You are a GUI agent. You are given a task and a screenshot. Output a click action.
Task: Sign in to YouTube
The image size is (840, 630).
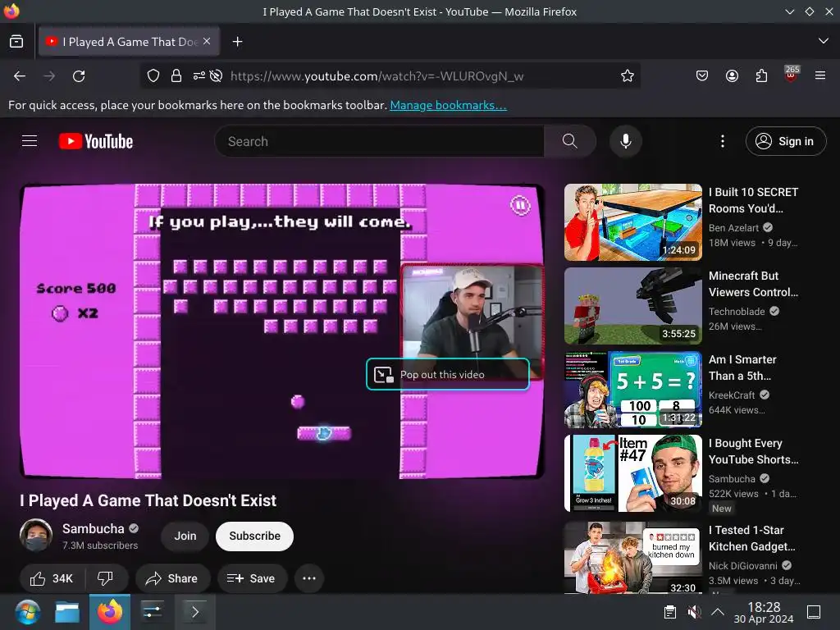coord(786,141)
